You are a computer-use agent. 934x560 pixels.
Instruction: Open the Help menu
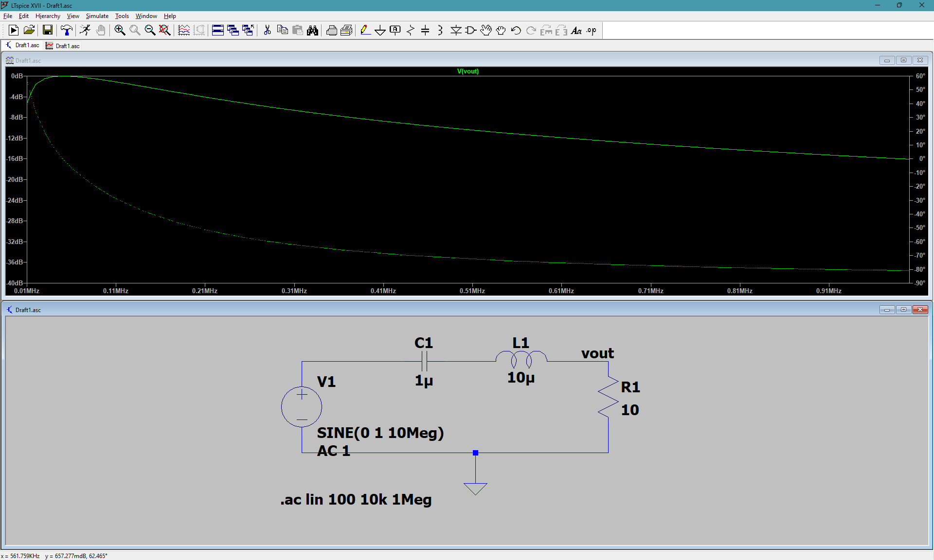[170, 16]
